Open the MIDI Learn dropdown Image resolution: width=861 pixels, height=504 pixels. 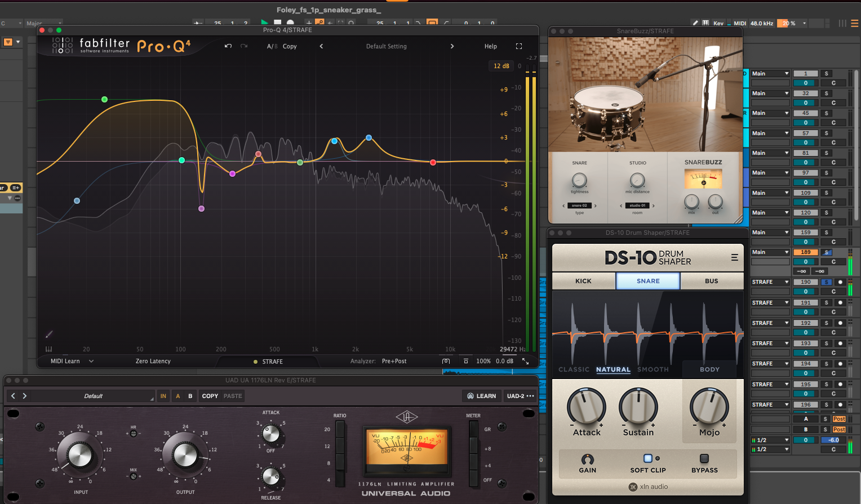pos(72,361)
